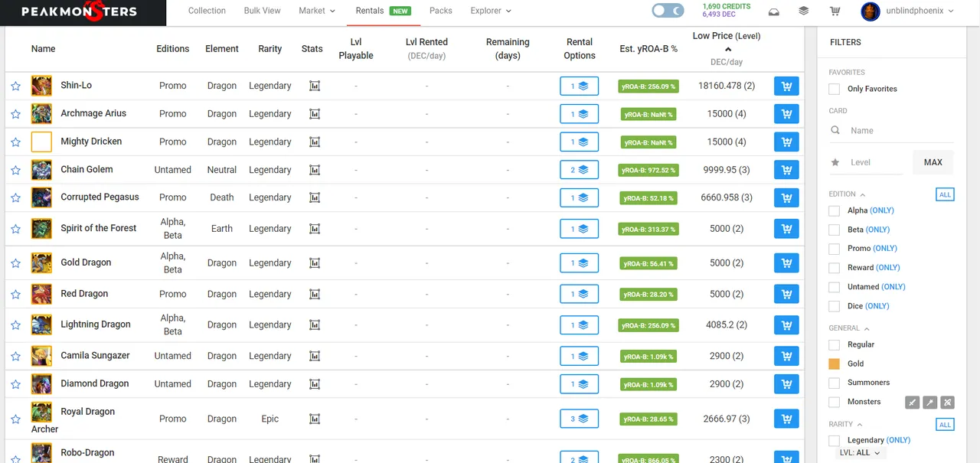980x463 pixels.
Task: View stats icon for Diamond Dragon
Action: click(314, 384)
